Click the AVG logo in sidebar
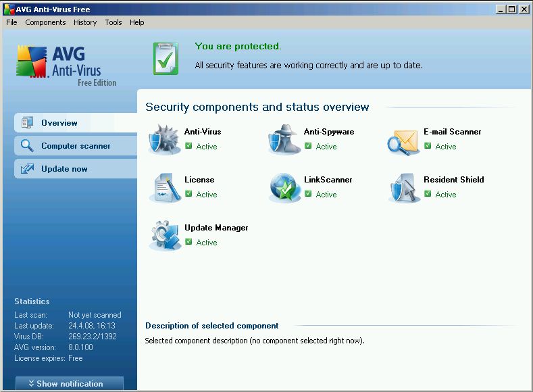The image size is (533, 392). (x=67, y=66)
